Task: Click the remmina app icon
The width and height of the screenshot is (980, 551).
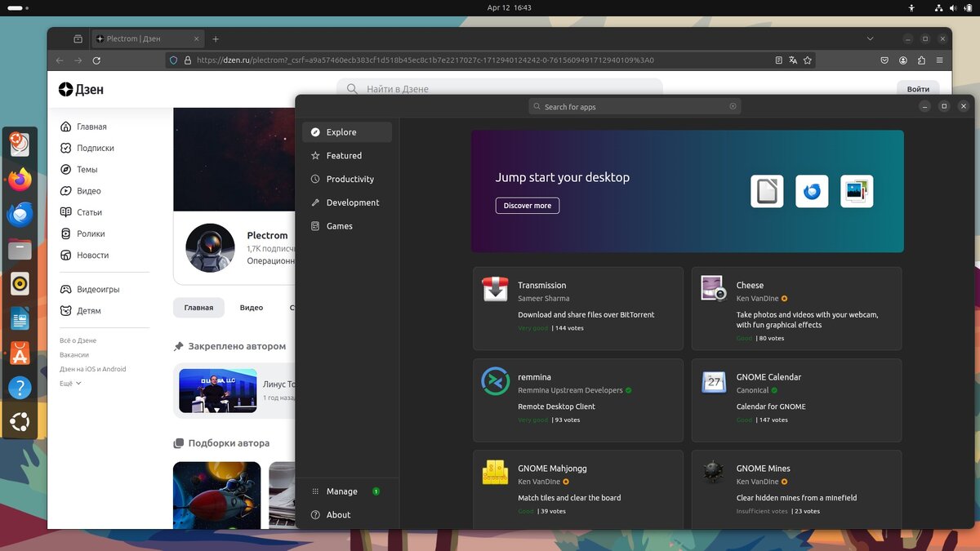Action: [496, 381]
